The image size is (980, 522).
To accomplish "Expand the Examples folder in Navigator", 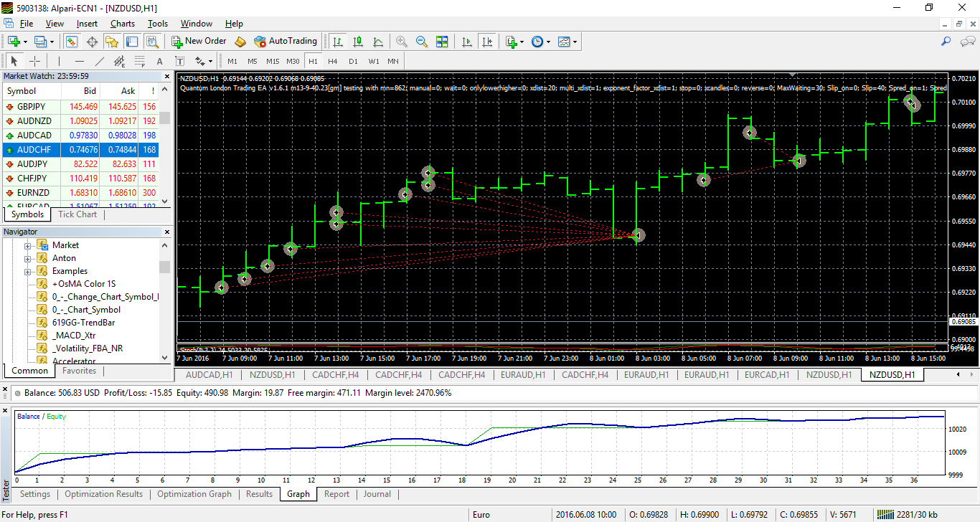I will 28,271.
